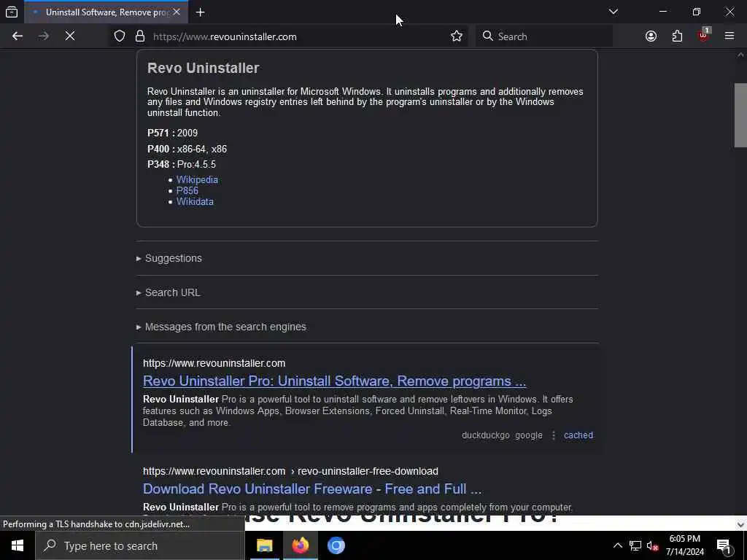Screen dimensions: 747x560
Task: Open the P856 link
Action: pos(187,190)
